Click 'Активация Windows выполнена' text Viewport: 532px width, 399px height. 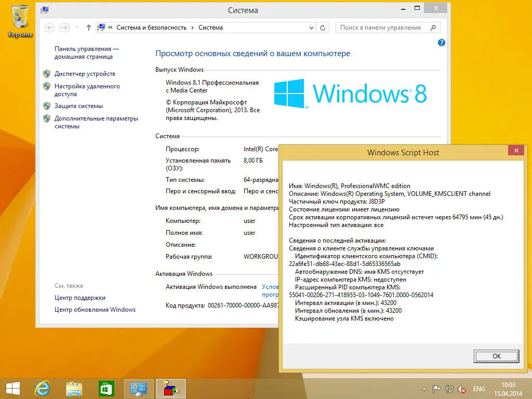[211, 287]
